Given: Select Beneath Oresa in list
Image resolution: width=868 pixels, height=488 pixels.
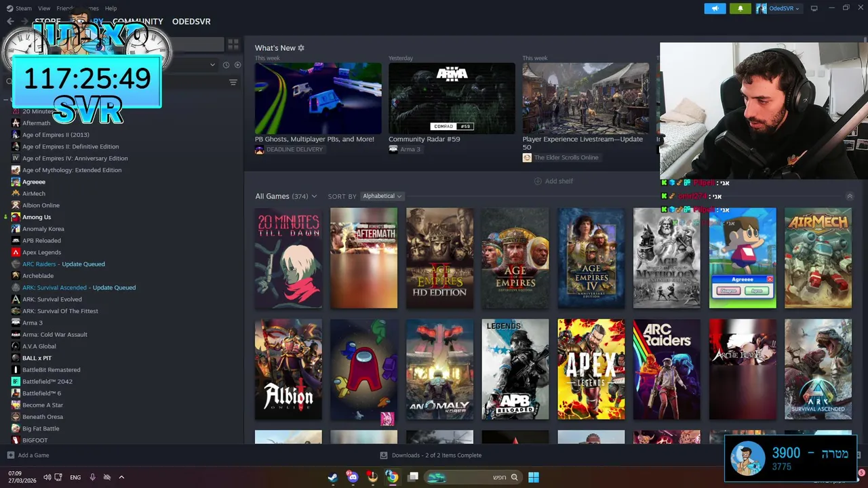Looking at the screenshot, I should click(43, 417).
